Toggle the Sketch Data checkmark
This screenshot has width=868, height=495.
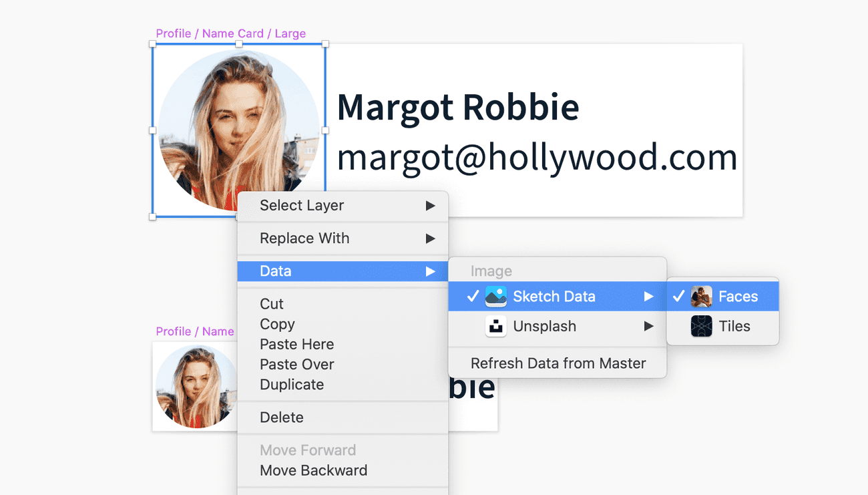tap(473, 297)
